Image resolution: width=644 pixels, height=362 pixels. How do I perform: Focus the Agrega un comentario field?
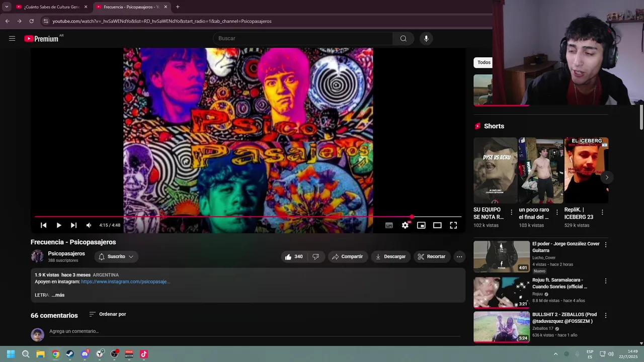(255, 332)
